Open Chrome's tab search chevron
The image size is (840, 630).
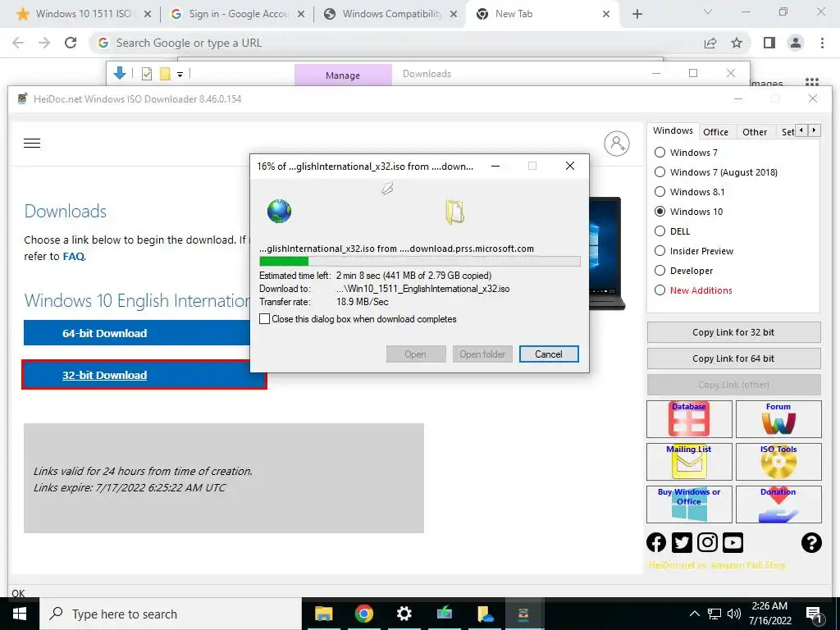pos(708,11)
